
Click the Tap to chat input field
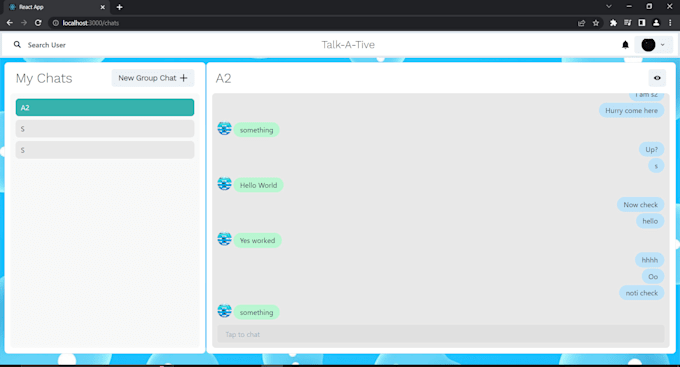click(x=441, y=334)
